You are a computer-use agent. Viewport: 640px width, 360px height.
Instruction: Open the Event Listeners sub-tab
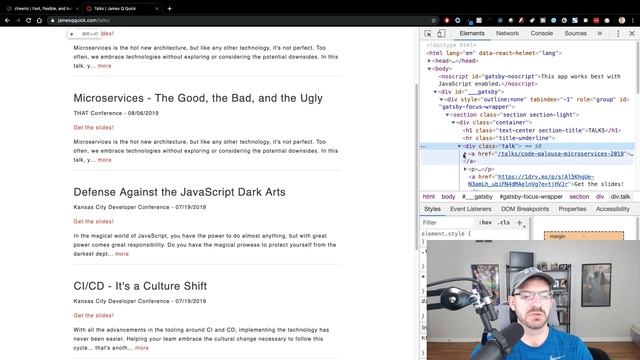tap(471, 209)
